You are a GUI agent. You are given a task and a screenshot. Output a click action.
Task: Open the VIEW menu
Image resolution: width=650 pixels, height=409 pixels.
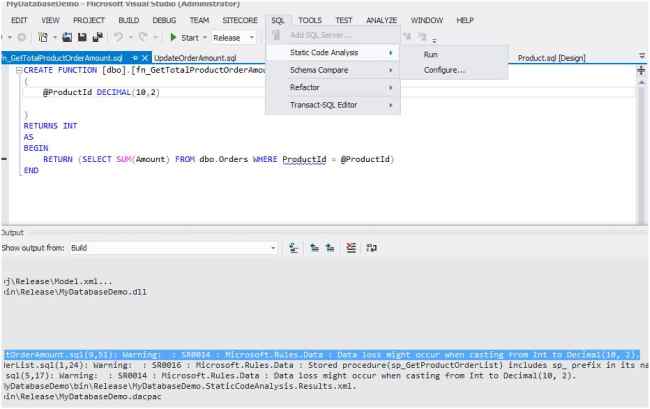(x=50, y=20)
